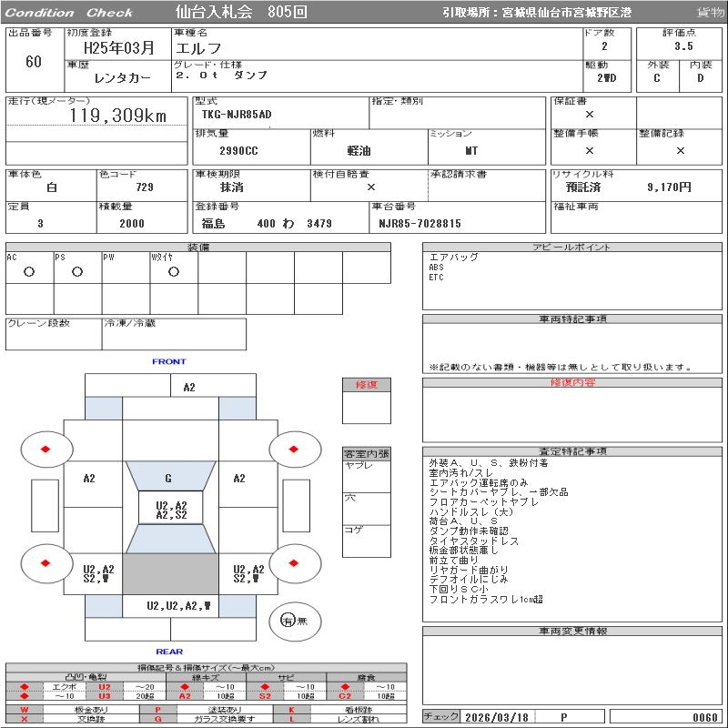Viewport: 728px width, 728px height.
Task: Click the アピールポイント panel header
Action: tap(572, 248)
